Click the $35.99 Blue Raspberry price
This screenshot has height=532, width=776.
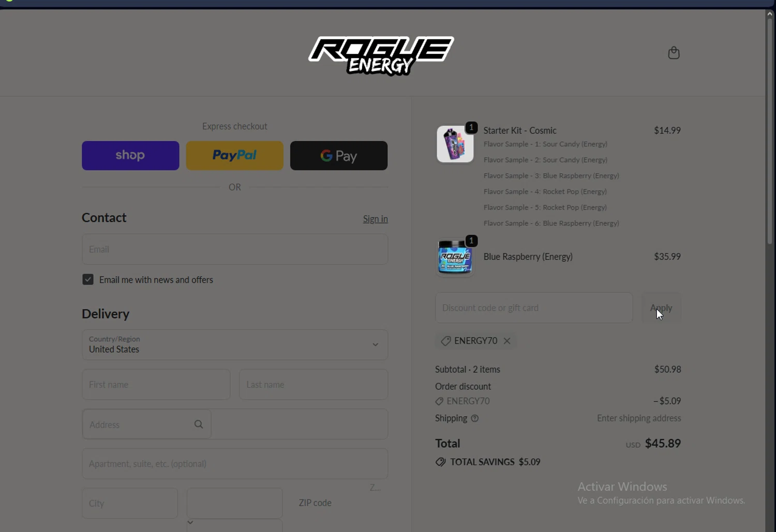(x=667, y=257)
